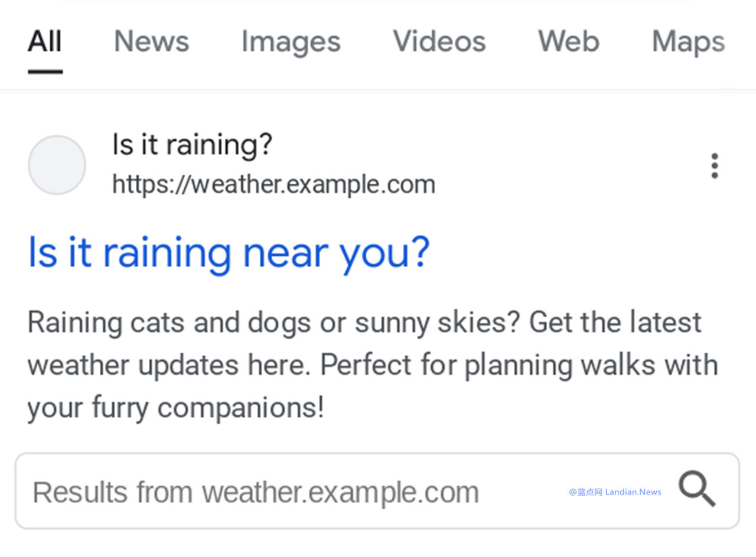The width and height of the screenshot is (756, 557).
Task: Go to the Maps tab
Action: pyautogui.click(x=688, y=43)
